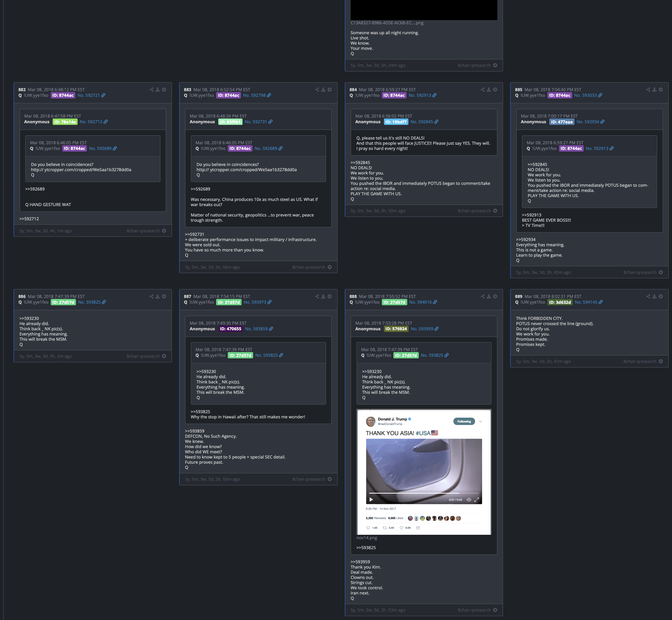Click the text 'Iran next.' in post 888
Screen dimensions: 672x620
click(x=360, y=593)
